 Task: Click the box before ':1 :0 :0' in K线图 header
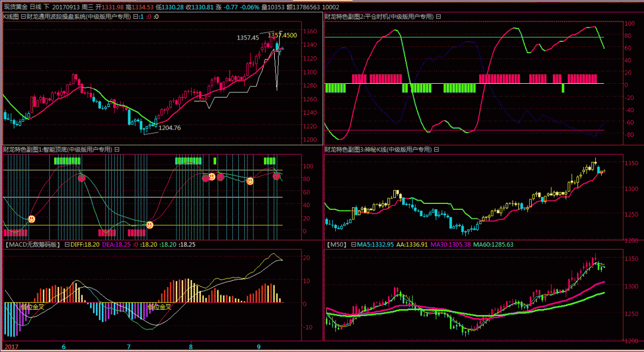pos(135,17)
